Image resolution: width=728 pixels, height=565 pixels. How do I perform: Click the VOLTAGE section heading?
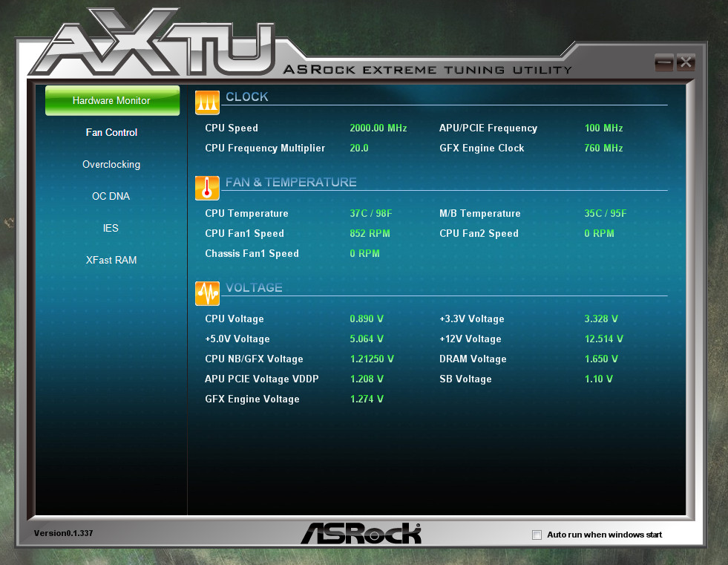[x=254, y=287]
